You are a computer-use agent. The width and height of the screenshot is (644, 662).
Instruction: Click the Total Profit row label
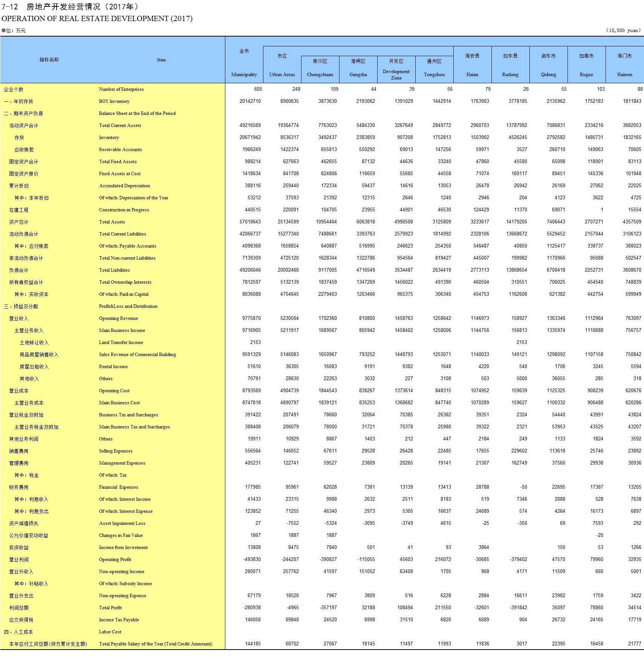110,608
